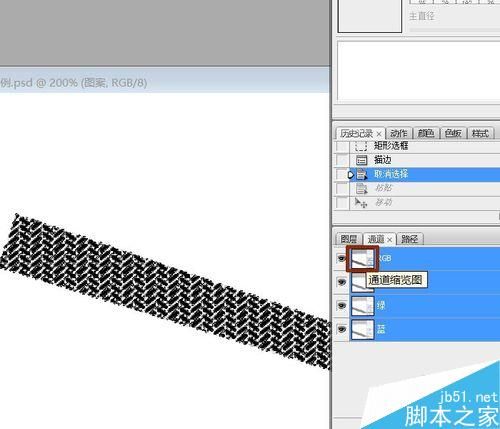This screenshot has height=429, width=500.
Task: Click the 取消选择 history state icon
Action: tap(361, 174)
